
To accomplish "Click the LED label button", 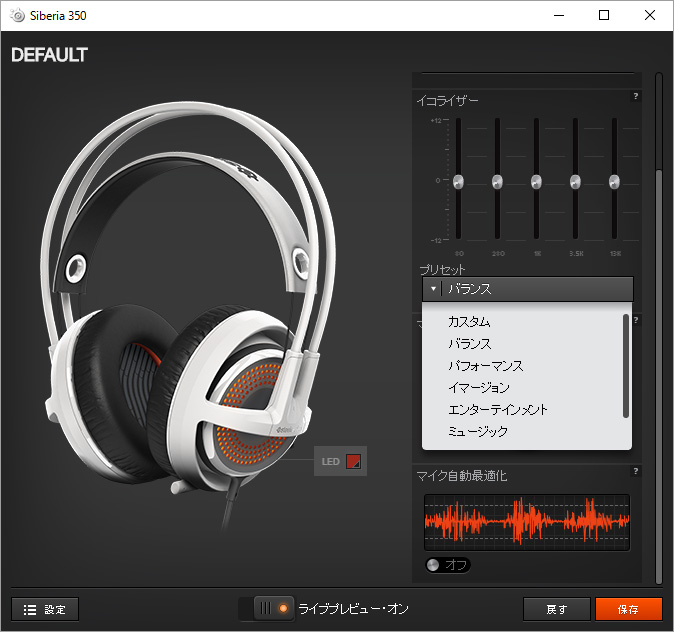I will coord(330,461).
